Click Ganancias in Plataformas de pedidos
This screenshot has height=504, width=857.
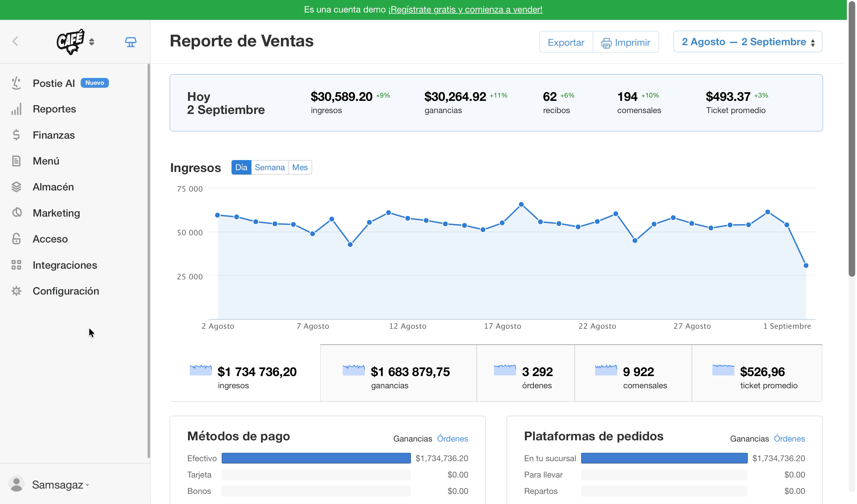[x=750, y=439]
